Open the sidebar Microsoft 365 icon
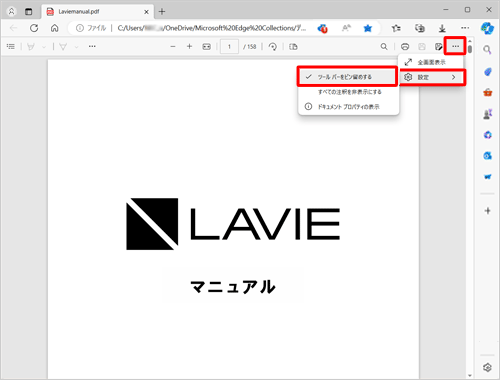The height and width of the screenshot is (380, 500). coord(488,135)
